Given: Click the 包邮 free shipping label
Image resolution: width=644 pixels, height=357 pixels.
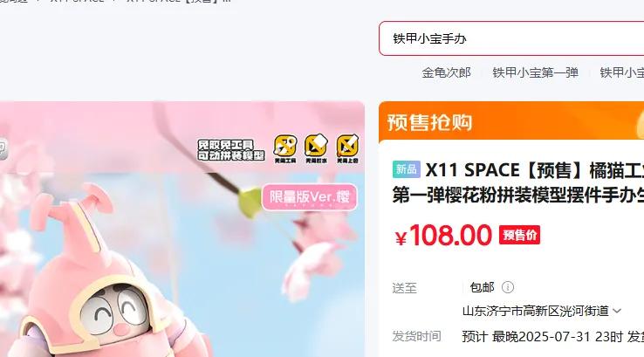Looking at the screenshot, I should point(483,287).
